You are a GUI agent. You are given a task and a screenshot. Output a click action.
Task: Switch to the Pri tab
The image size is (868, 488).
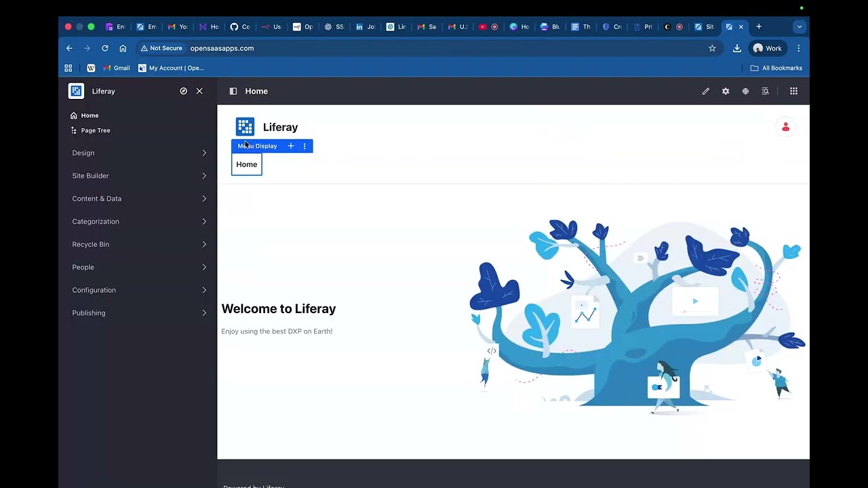click(643, 26)
